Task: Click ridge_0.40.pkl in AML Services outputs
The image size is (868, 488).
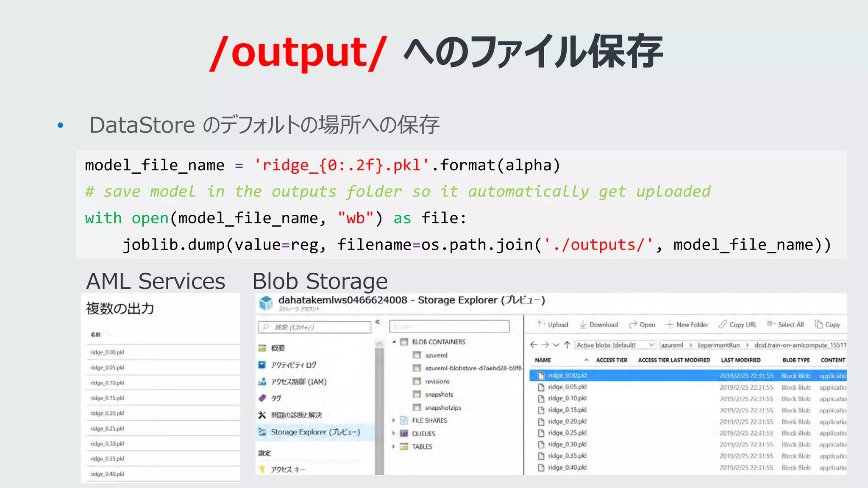Action: [x=107, y=474]
